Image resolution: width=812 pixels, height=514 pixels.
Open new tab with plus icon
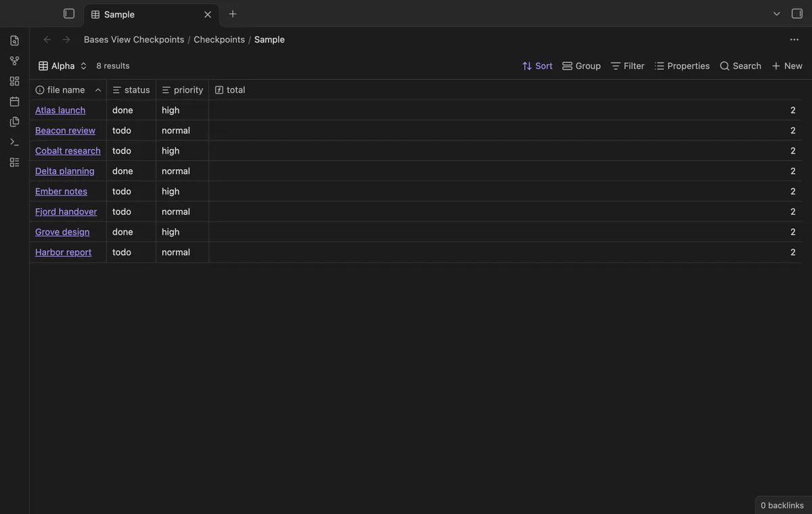(233, 14)
